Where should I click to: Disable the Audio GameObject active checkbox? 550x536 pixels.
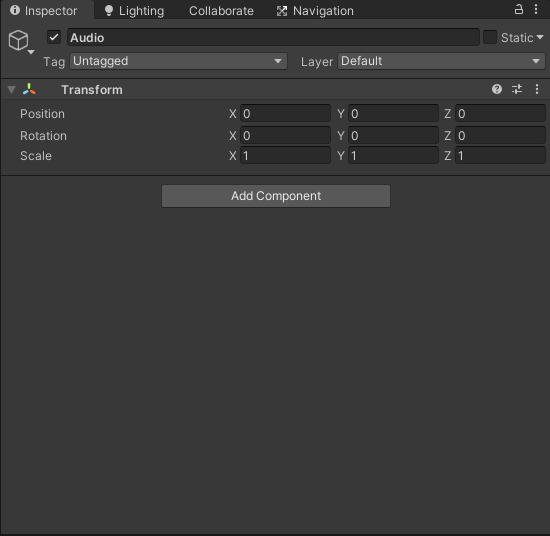click(x=54, y=37)
